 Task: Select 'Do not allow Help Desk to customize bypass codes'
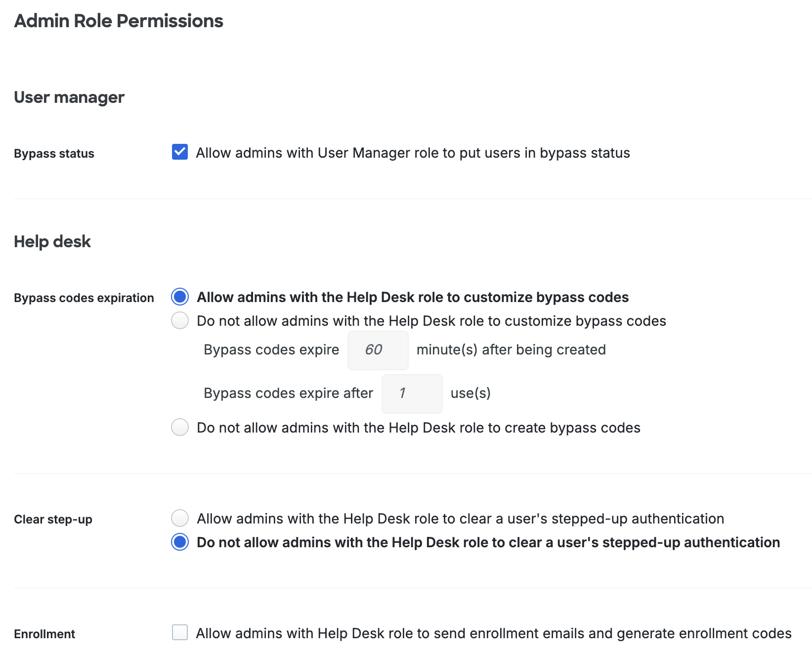[180, 321]
